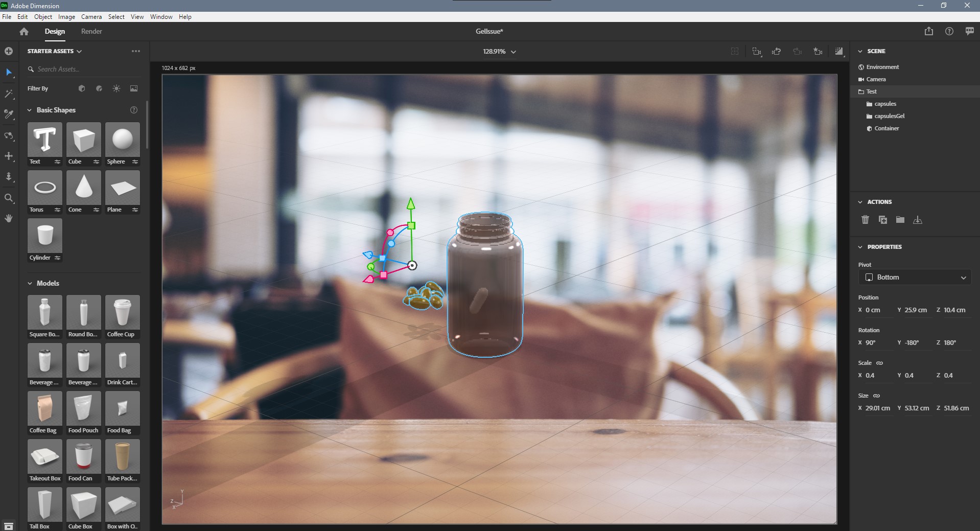Viewport: 980px width, 531px height.
Task: Select the Sampler eyedropper tool
Action: click(9, 114)
